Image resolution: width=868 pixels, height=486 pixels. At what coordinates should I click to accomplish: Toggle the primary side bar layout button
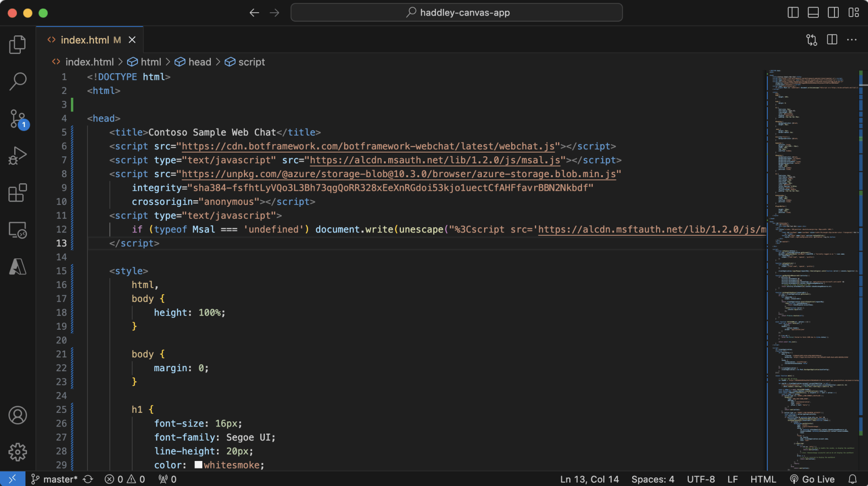793,13
